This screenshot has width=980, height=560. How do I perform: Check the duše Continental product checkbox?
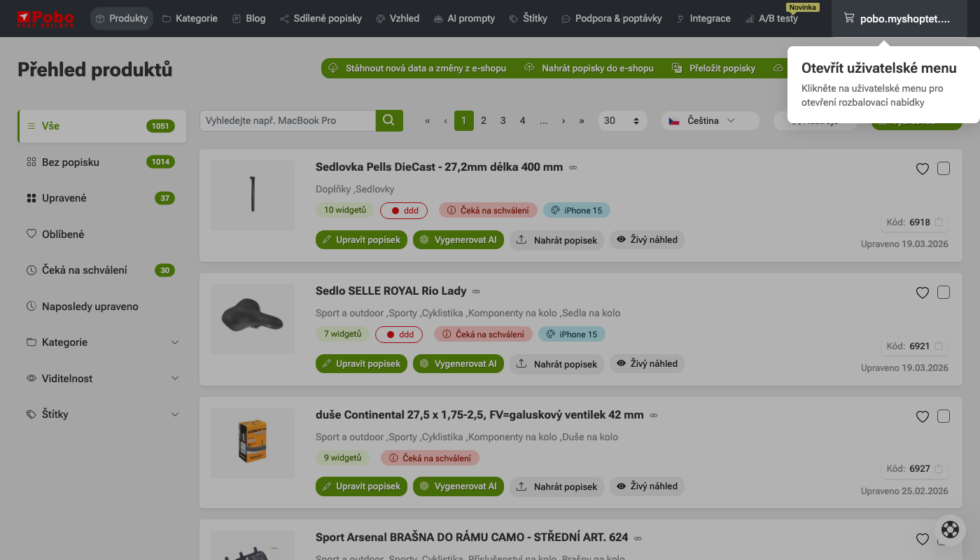[x=944, y=416]
